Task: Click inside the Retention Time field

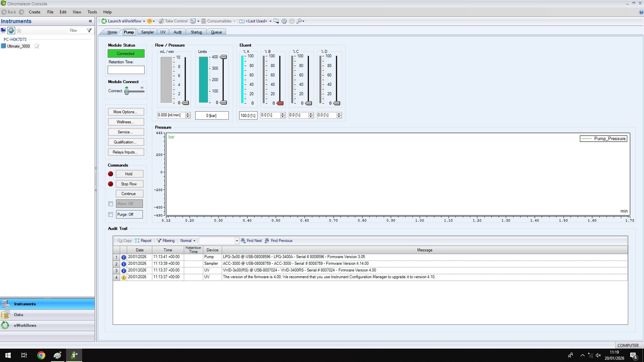Action: click(126, 70)
